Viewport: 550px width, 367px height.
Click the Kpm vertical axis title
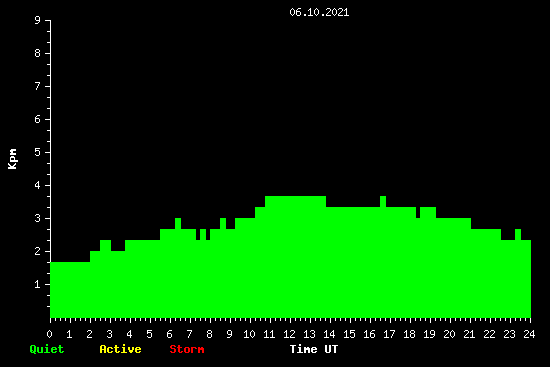click(x=12, y=159)
